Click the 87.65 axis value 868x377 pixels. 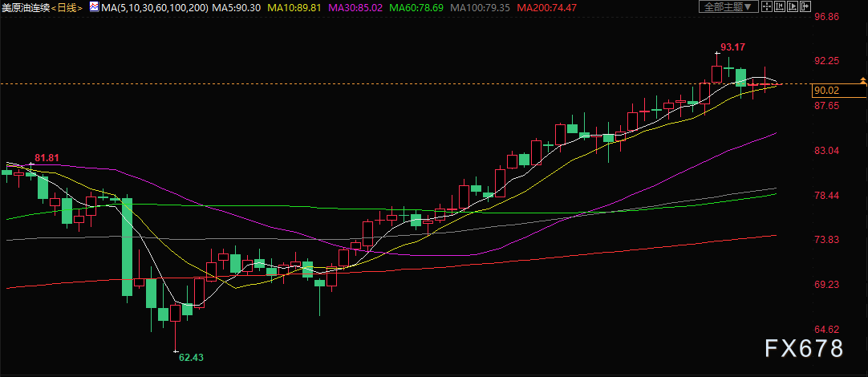pos(827,106)
